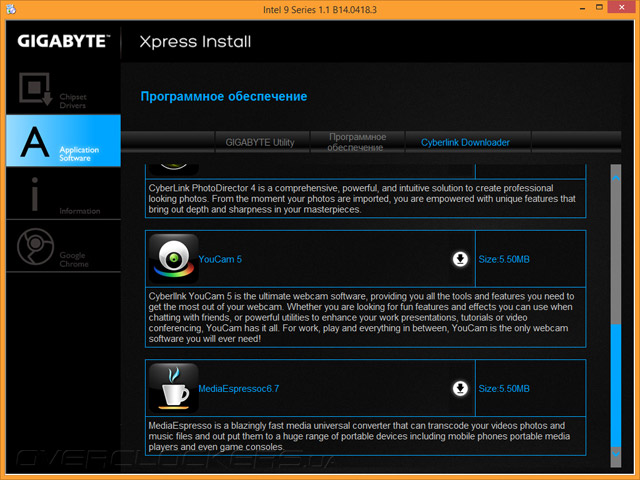Image resolution: width=640 pixels, height=480 pixels.
Task: Minimize the Xpress Install window
Action: [582, 8]
